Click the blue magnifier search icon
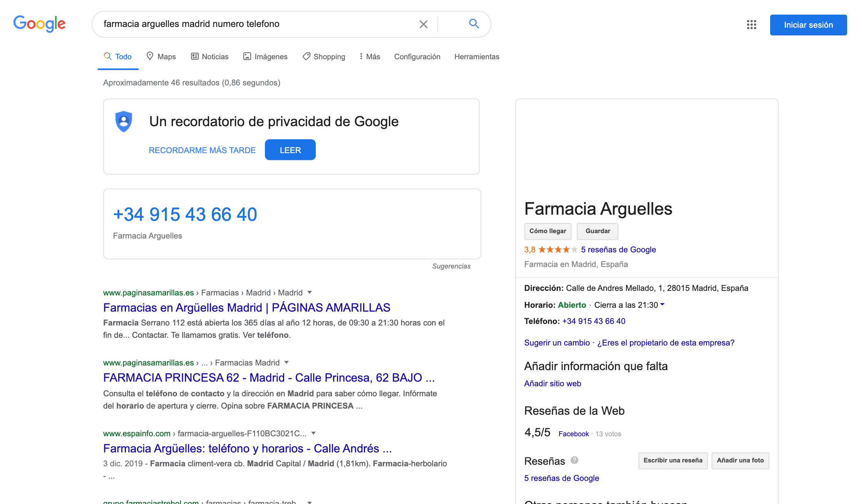 point(474,24)
